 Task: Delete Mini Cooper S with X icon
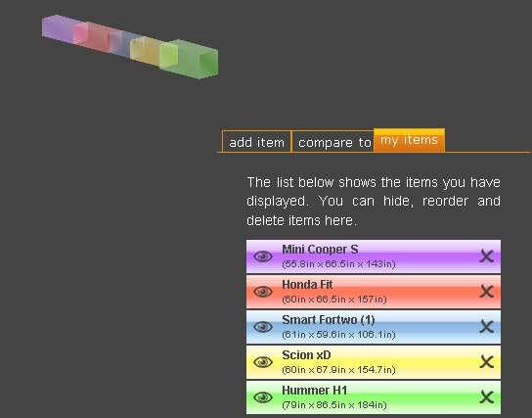pyautogui.click(x=487, y=256)
